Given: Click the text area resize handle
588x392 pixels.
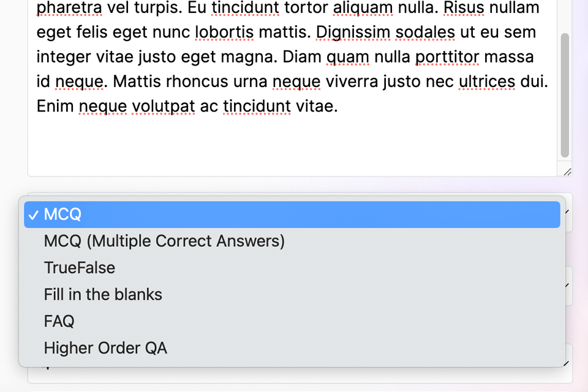Looking at the screenshot, I should [x=567, y=173].
